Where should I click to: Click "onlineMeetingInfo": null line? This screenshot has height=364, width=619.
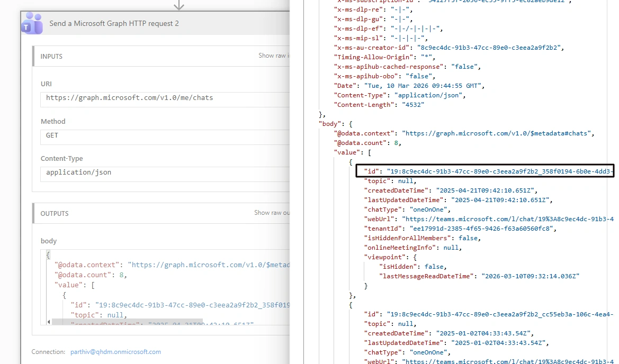pyautogui.click(x=412, y=248)
